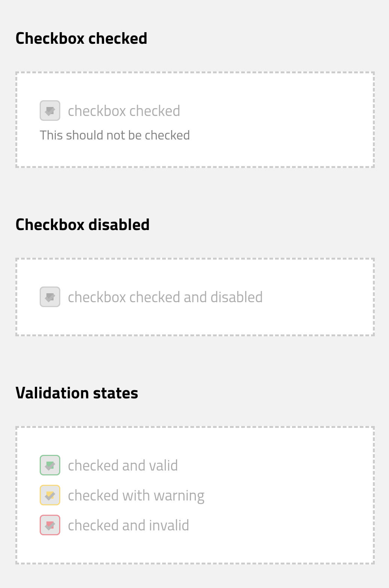Click the "Checkbox checked" heading
The width and height of the screenshot is (389, 588).
(81, 37)
